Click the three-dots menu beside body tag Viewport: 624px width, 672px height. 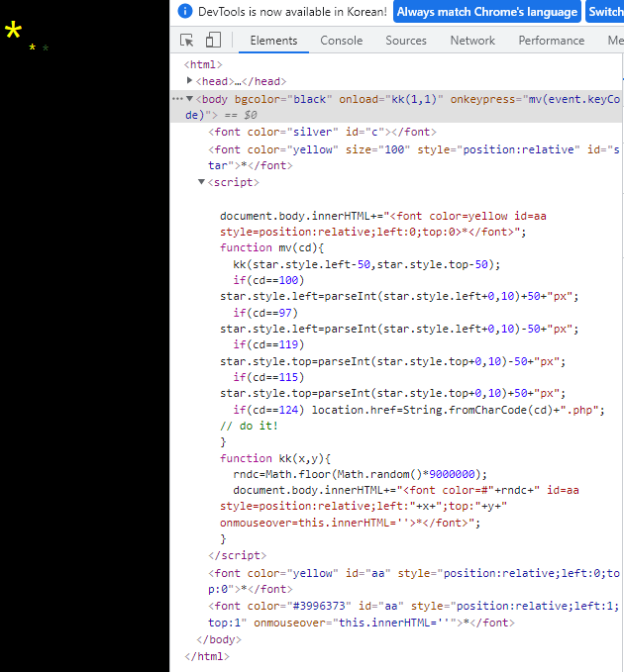tap(177, 99)
